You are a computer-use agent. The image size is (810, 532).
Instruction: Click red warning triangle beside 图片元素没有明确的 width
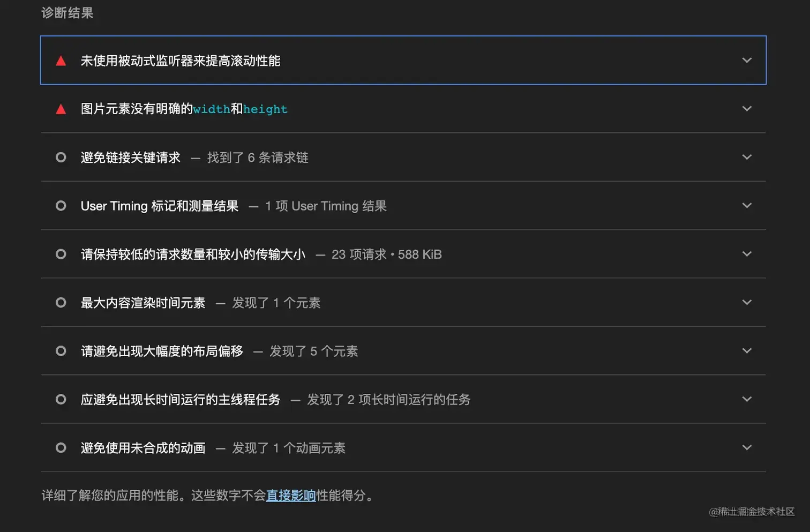point(61,109)
